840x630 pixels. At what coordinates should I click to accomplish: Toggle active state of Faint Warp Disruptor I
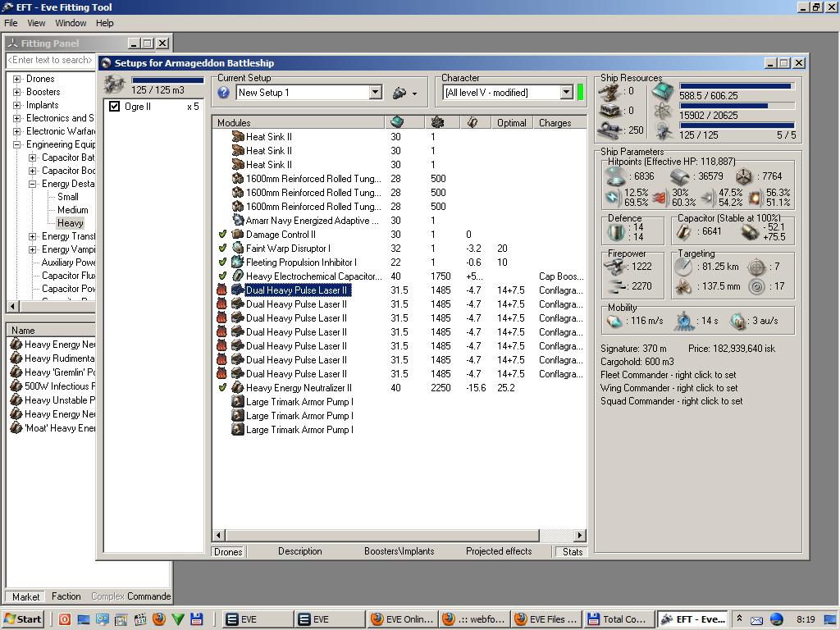pyautogui.click(x=222, y=248)
